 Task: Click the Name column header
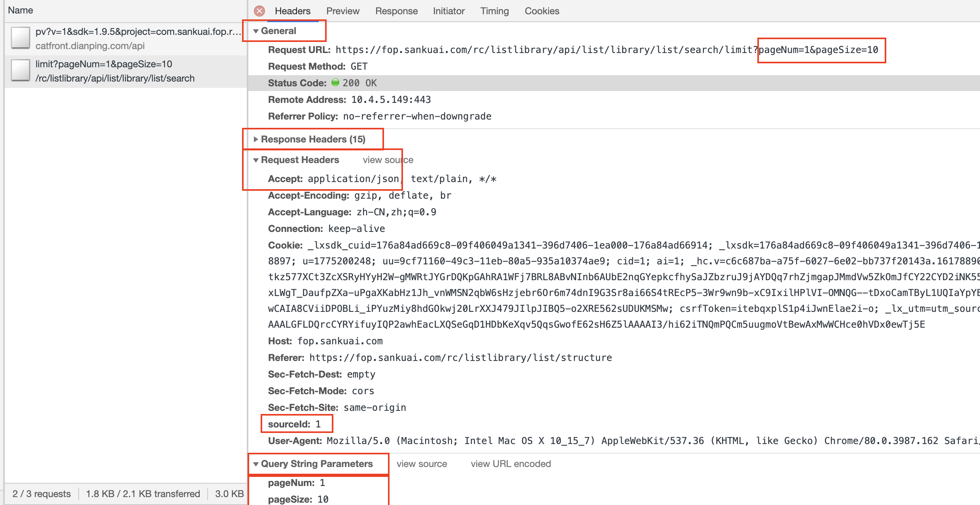(x=21, y=10)
